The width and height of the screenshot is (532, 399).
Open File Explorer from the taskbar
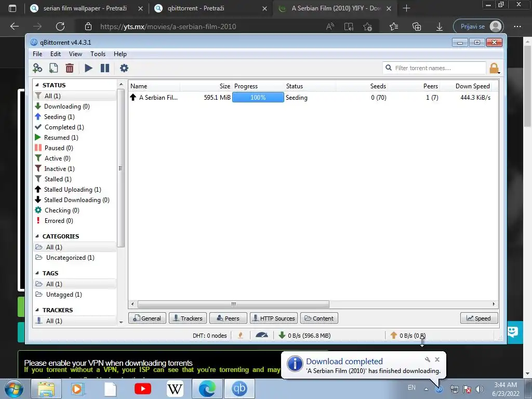pos(46,389)
